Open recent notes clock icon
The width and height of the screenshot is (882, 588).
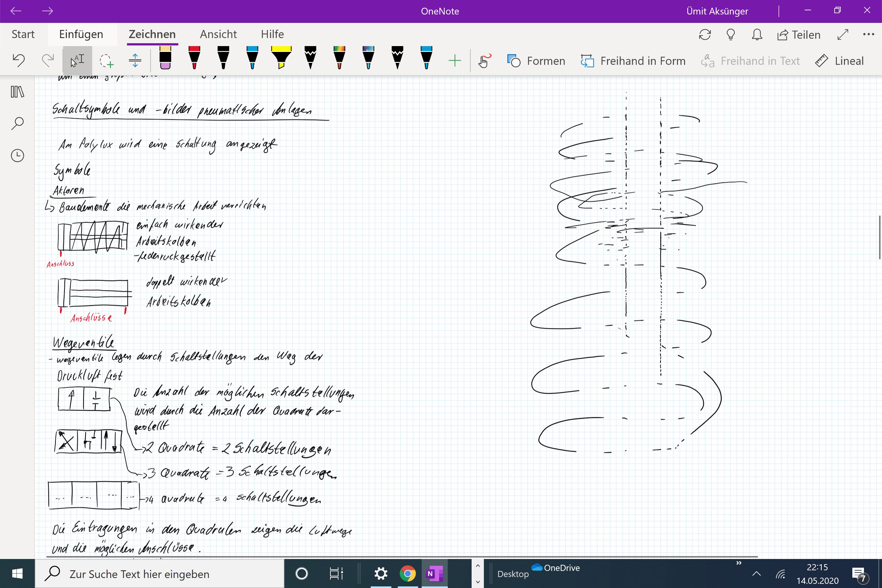point(17,155)
